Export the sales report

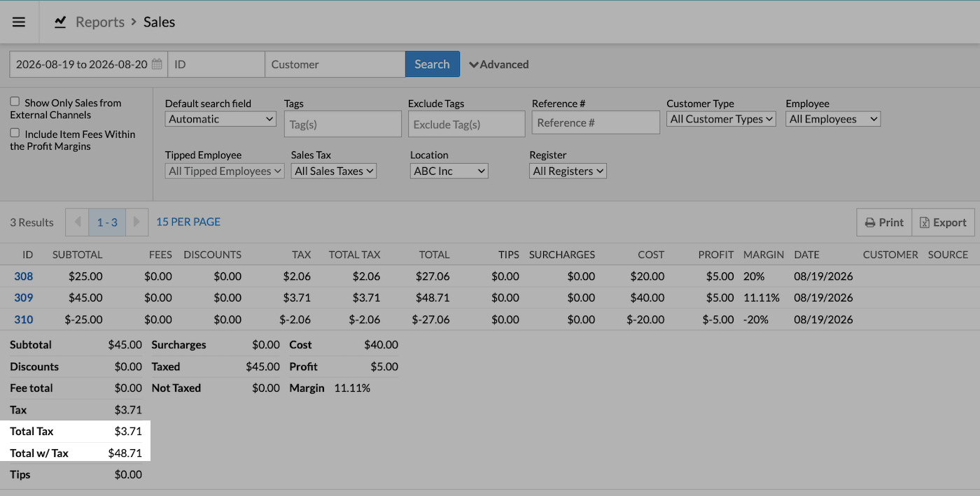pyautogui.click(x=943, y=222)
